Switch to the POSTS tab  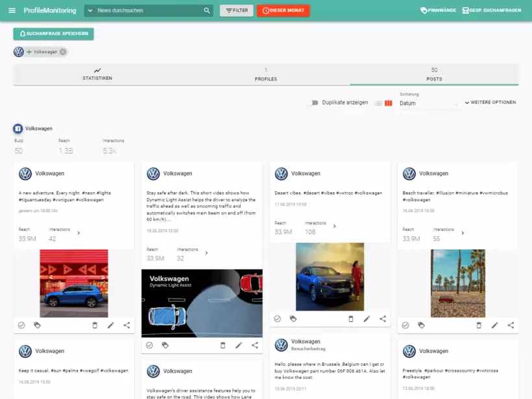(x=434, y=75)
